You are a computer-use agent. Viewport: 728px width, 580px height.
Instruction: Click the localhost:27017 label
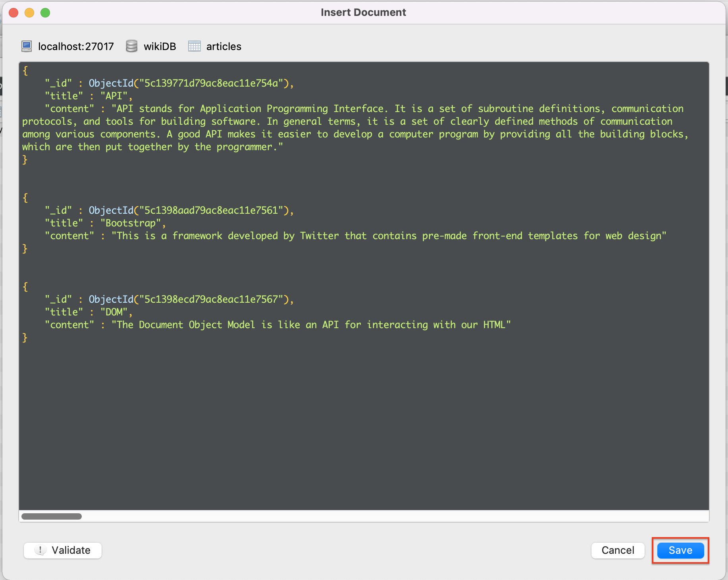76,46
